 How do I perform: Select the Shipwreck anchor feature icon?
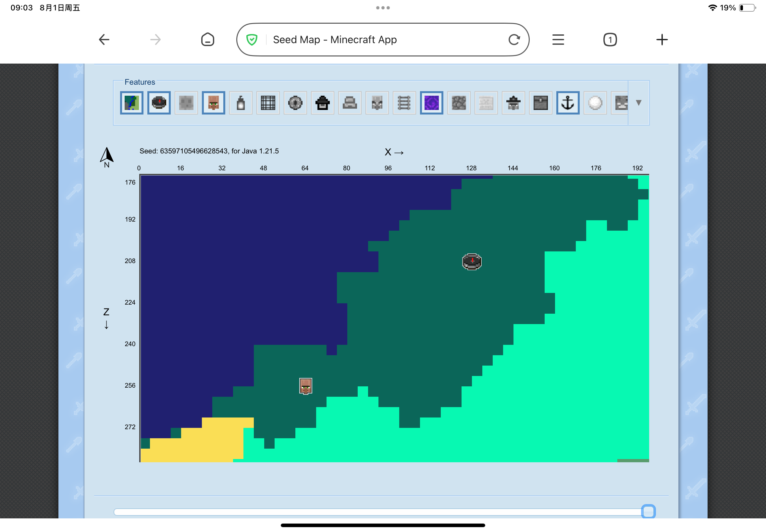tap(568, 103)
